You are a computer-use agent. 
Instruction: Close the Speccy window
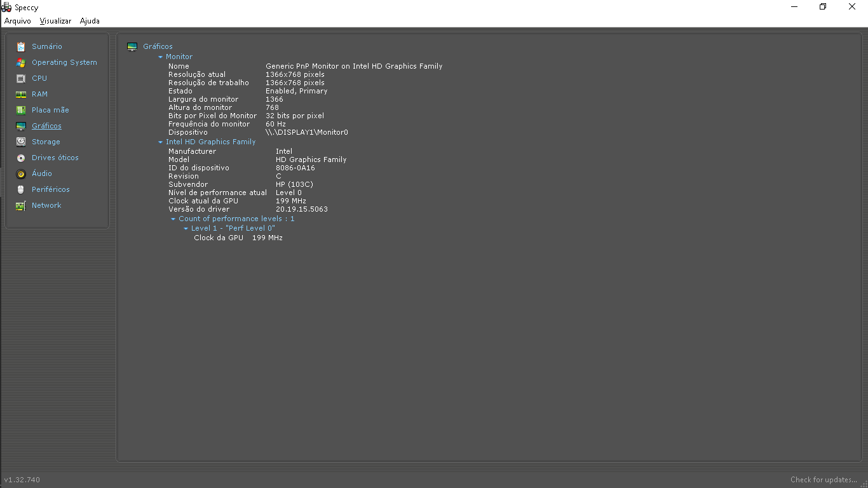click(x=852, y=7)
